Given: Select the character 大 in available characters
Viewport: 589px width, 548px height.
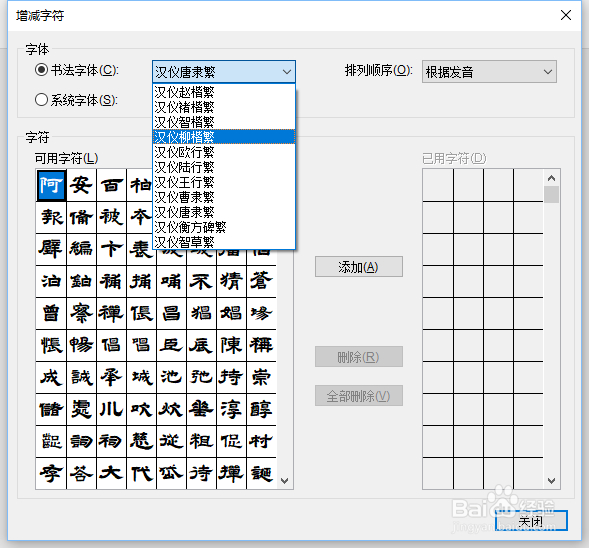Looking at the screenshot, I should click(x=112, y=473).
